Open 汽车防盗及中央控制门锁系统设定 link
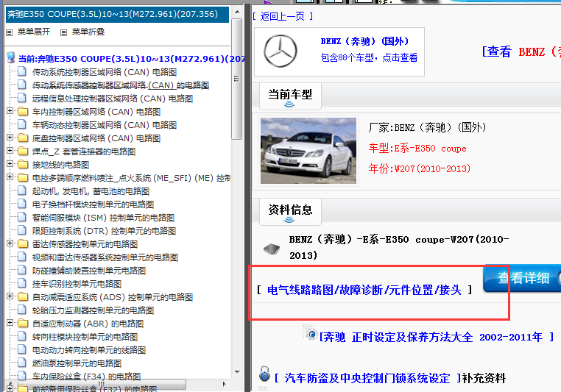This screenshot has height=392, width=561. 367,378
